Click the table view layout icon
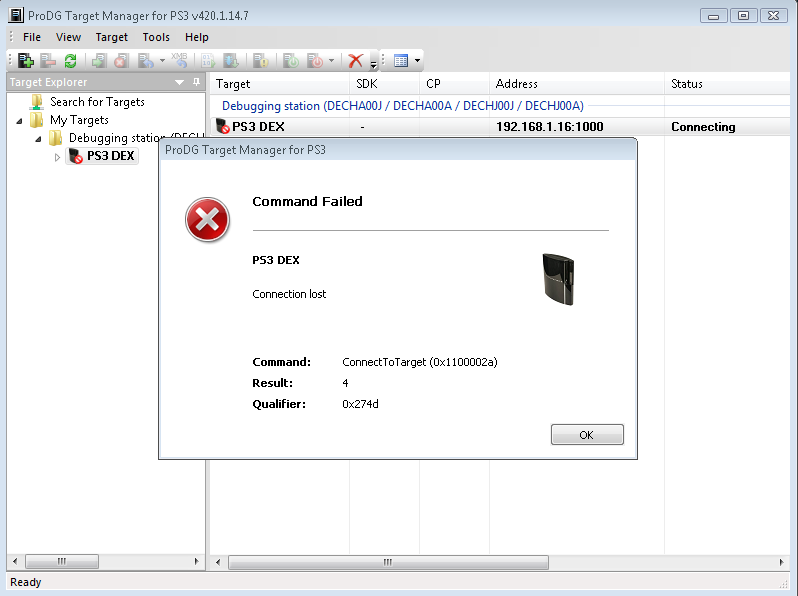 (x=401, y=61)
